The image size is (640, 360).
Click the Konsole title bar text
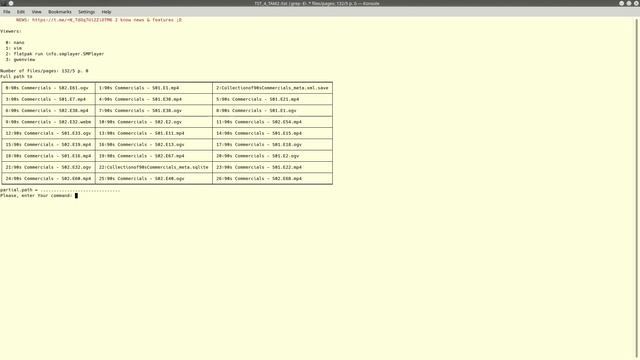point(317,3)
